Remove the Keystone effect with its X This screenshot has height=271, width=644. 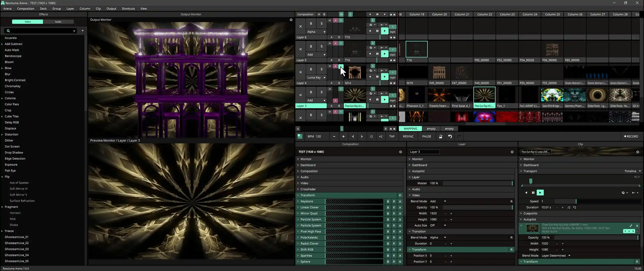tap(400, 202)
